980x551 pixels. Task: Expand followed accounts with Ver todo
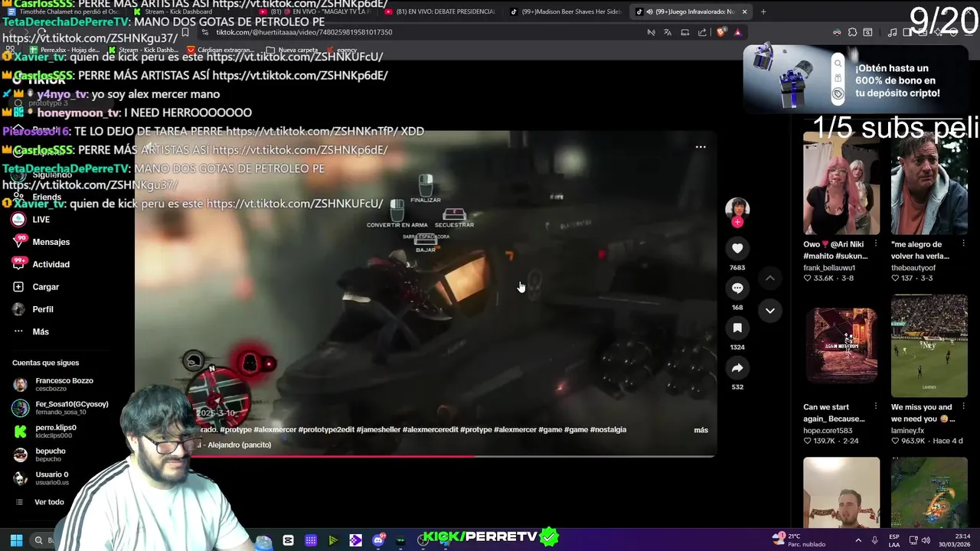(49, 502)
